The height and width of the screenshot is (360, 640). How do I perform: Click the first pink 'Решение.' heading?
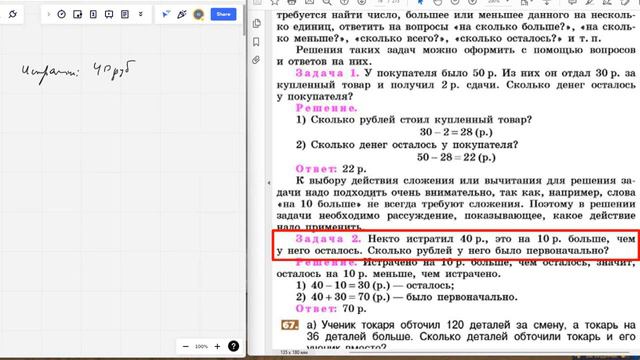[x=327, y=108]
